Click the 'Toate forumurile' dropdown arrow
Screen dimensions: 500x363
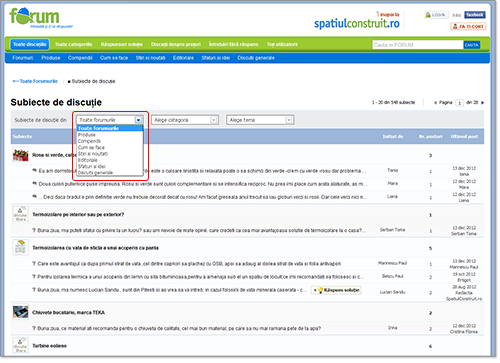pos(138,120)
